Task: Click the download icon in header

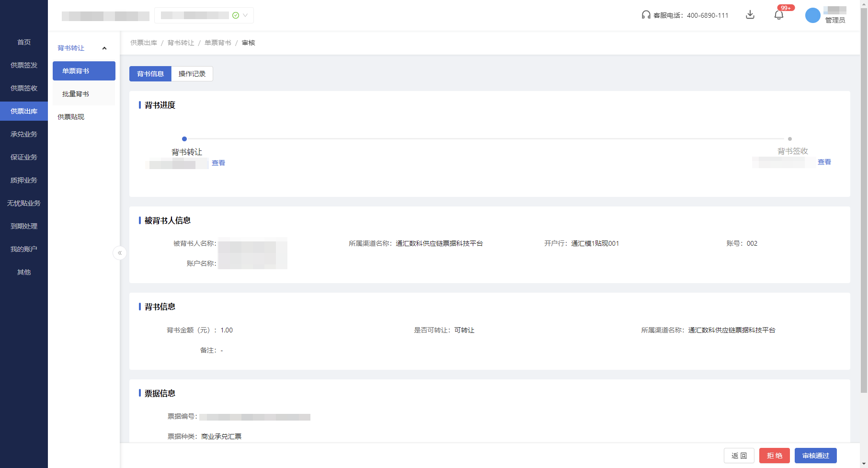Action: coord(750,15)
